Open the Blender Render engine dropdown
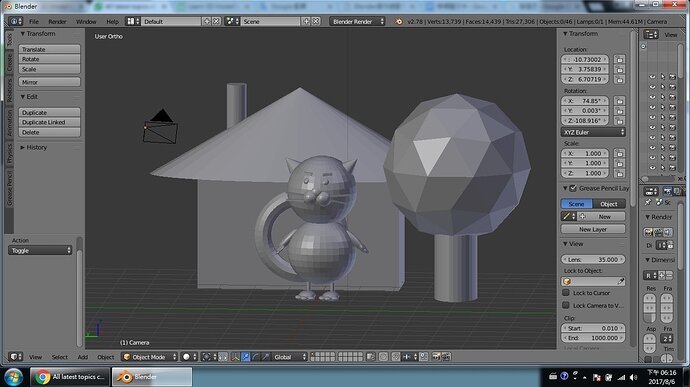 [x=357, y=22]
